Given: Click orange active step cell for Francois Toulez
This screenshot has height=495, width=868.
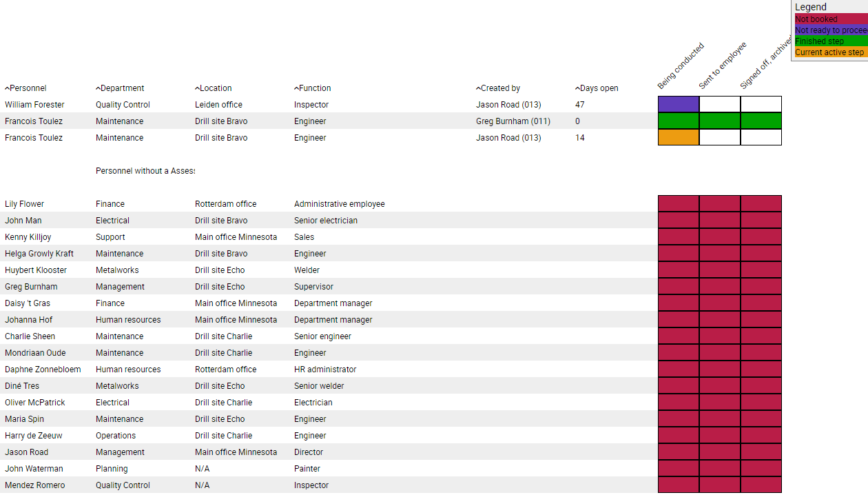Looking at the screenshot, I should (679, 137).
